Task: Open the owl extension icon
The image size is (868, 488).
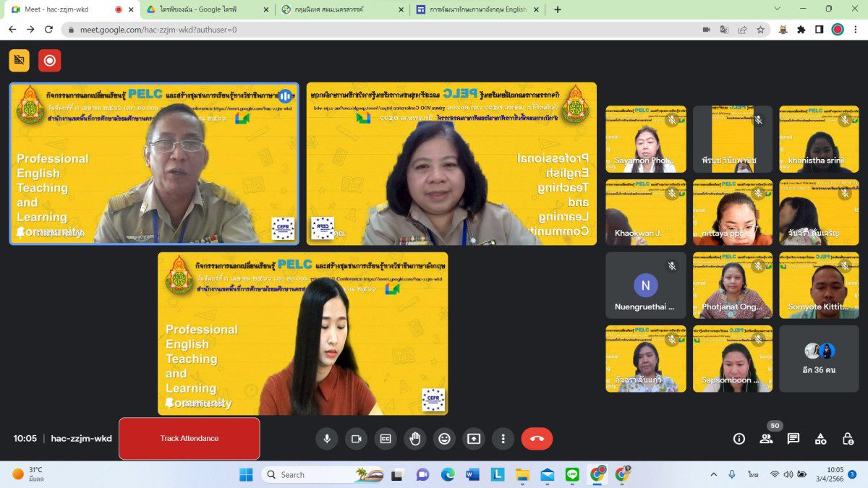Action: pos(783,30)
